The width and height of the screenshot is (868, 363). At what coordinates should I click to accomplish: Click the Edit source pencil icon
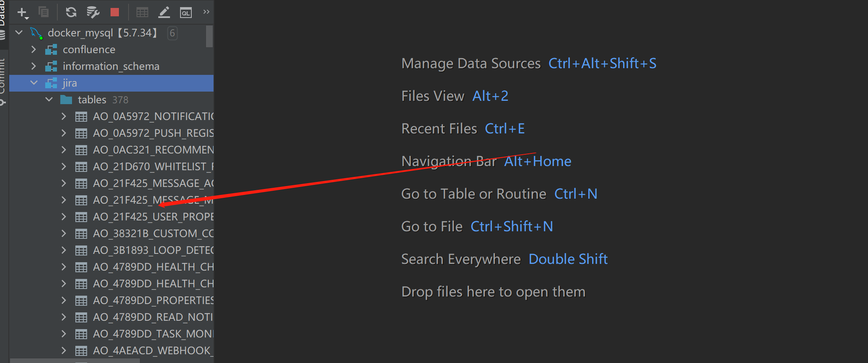[164, 12]
